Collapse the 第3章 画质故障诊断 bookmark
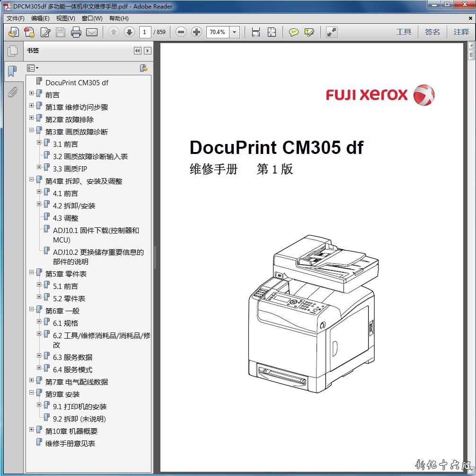The width and height of the screenshot is (476, 476). coord(32,131)
